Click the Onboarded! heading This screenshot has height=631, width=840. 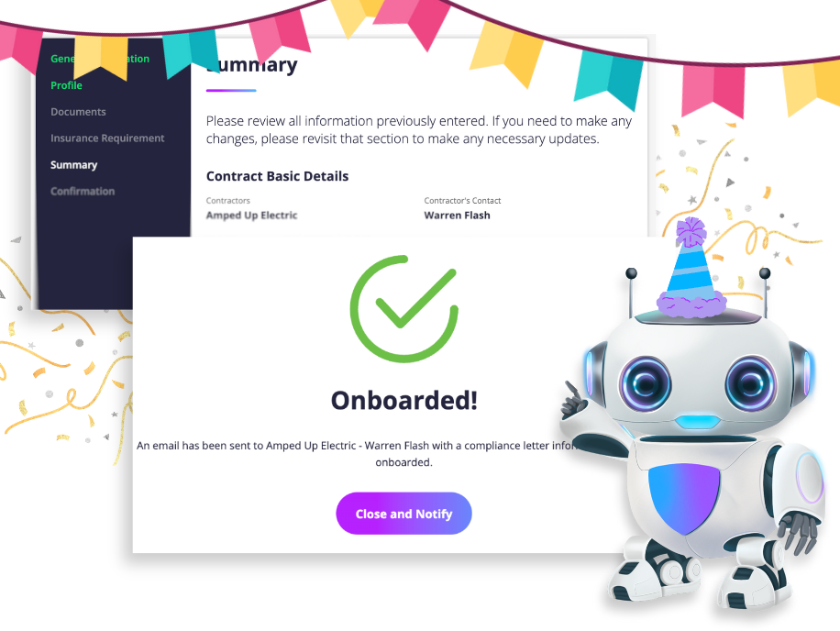(x=403, y=400)
